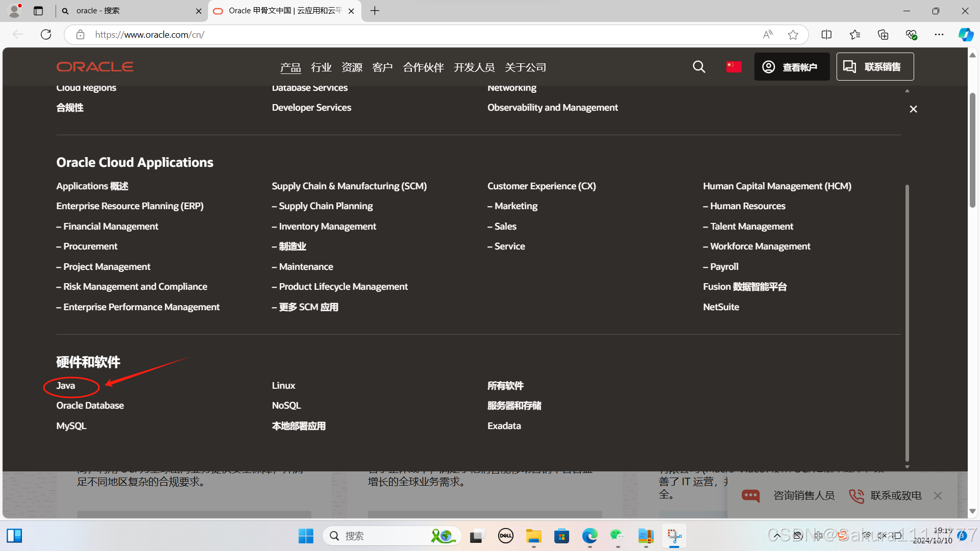This screenshot has width=980, height=551.
Task: Open the "查看帐户" account menu
Action: (x=792, y=66)
